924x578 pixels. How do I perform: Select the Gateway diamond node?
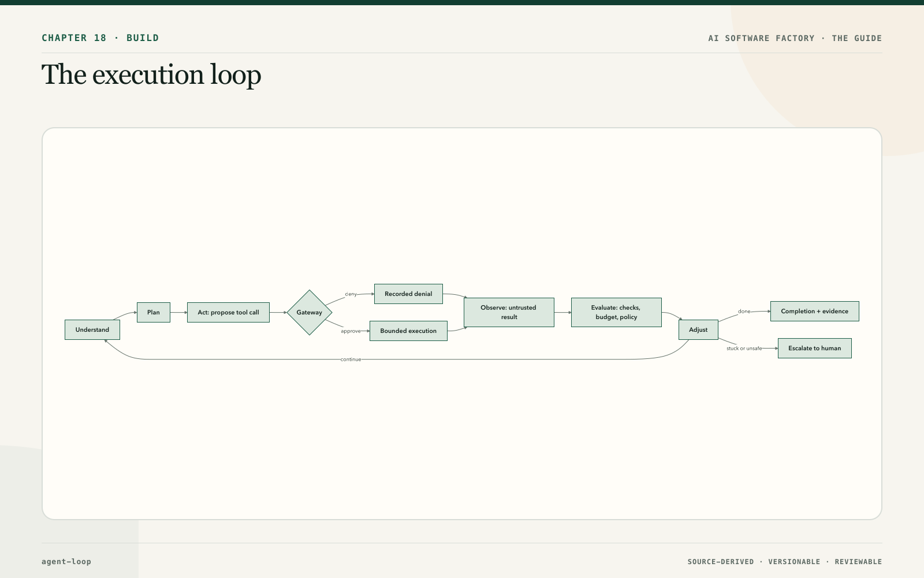click(310, 312)
